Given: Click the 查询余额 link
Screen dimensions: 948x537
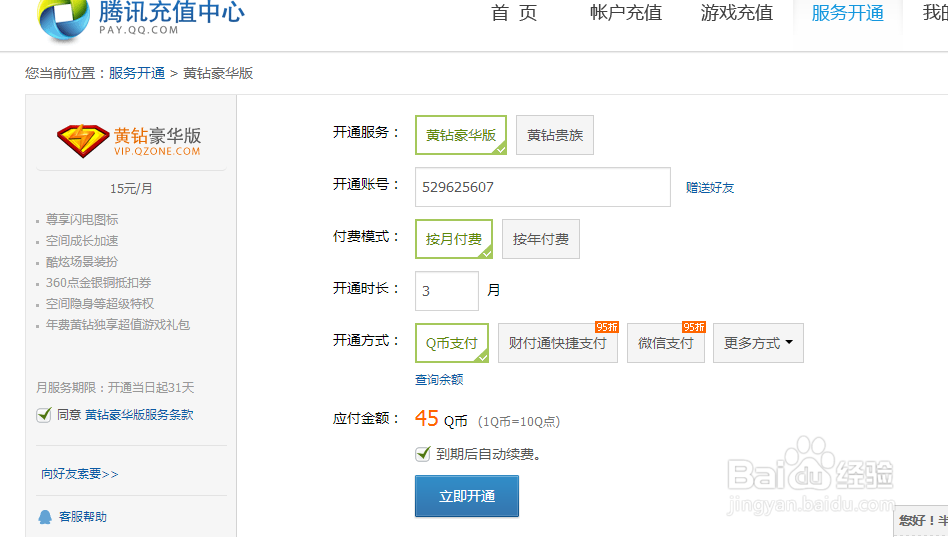Looking at the screenshot, I should (x=439, y=379).
